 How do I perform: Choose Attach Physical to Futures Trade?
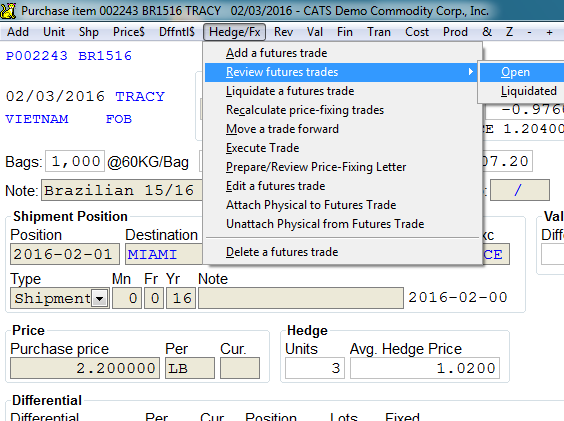point(341,205)
